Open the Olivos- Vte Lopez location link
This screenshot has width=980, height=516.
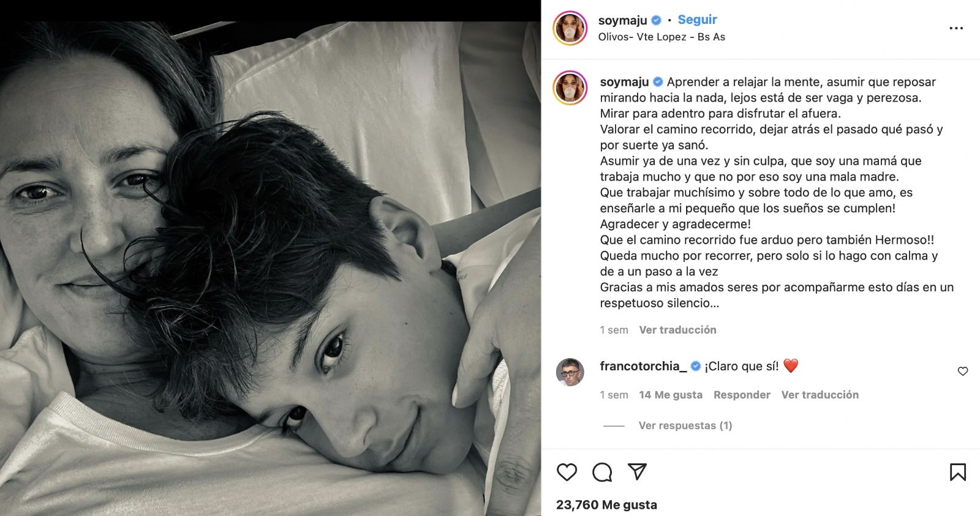[661, 37]
